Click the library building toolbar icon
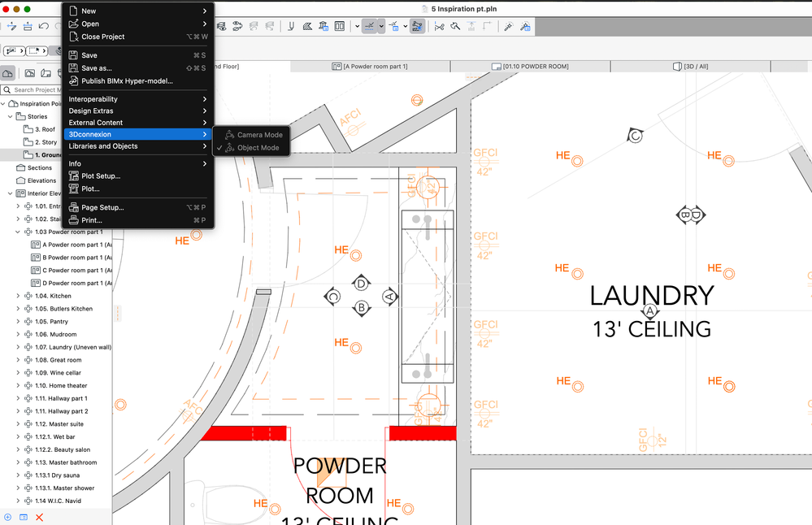This screenshot has height=525, width=812. 323,26
